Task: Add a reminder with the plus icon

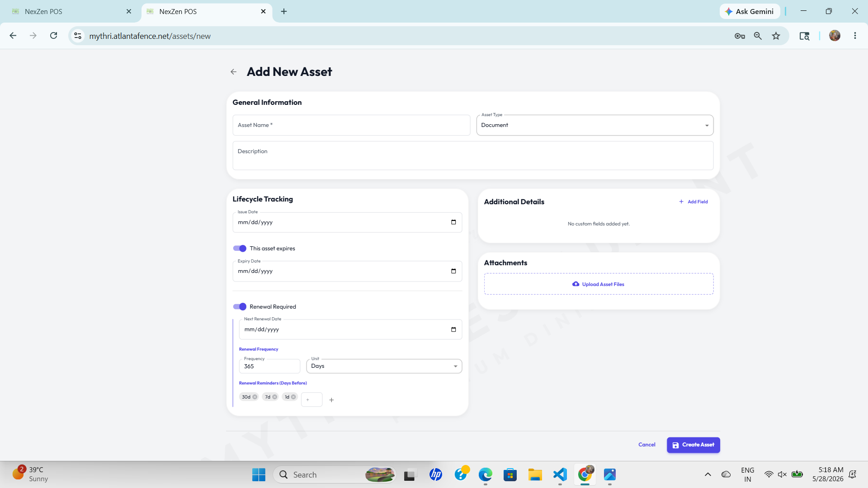Action: coord(331,400)
